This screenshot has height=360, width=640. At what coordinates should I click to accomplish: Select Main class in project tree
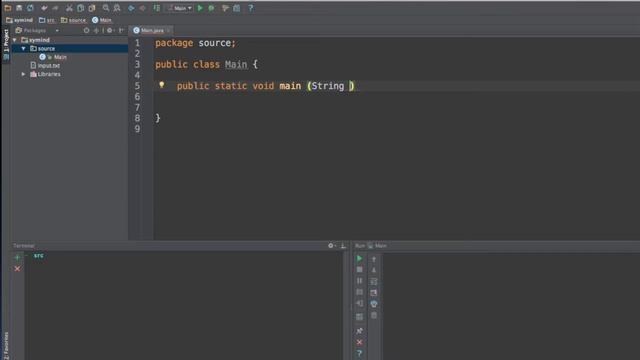click(53, 57)
